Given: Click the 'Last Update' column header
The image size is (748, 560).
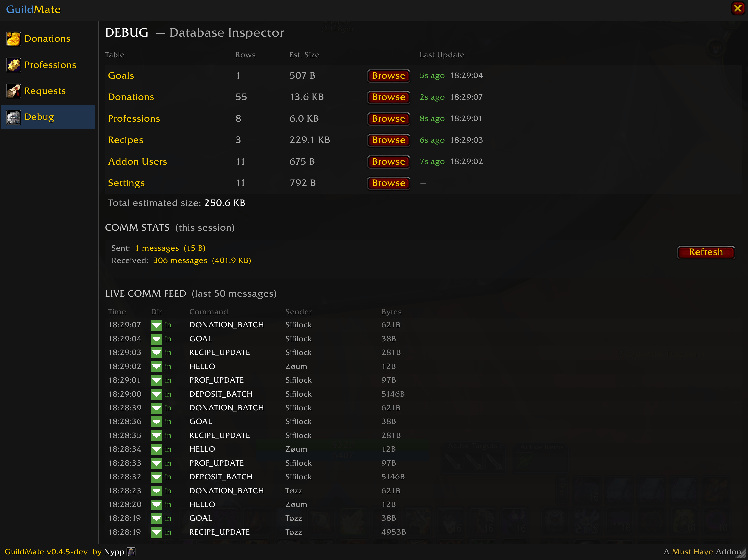Looking at the screenshot, I should (x=442, y=55).
